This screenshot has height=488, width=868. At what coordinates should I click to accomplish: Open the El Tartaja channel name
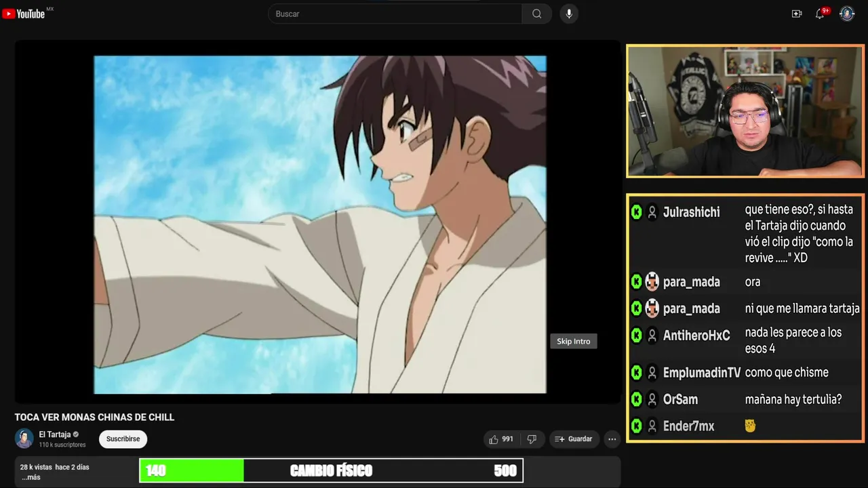point(54,434)
